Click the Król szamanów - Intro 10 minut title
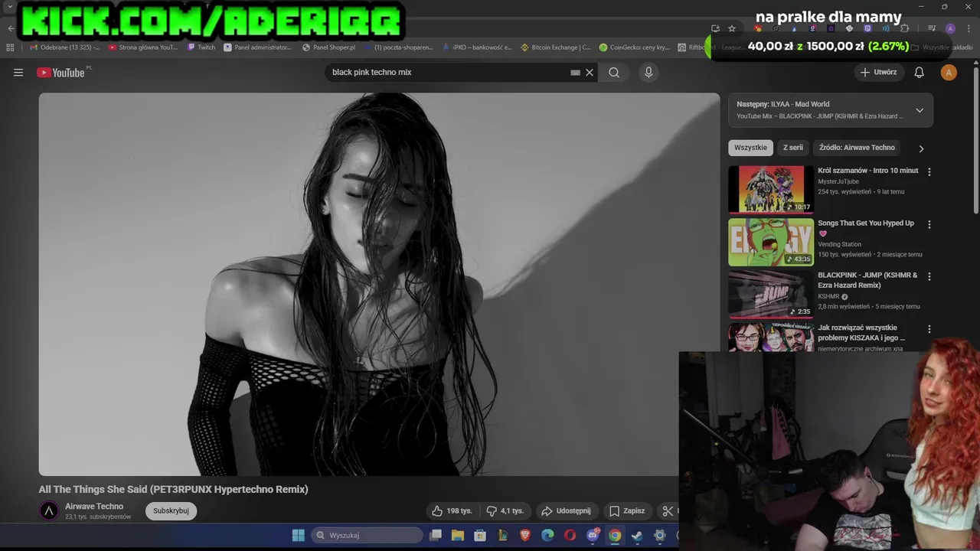This screenshot has width=980, height=551. pos(867,171)
